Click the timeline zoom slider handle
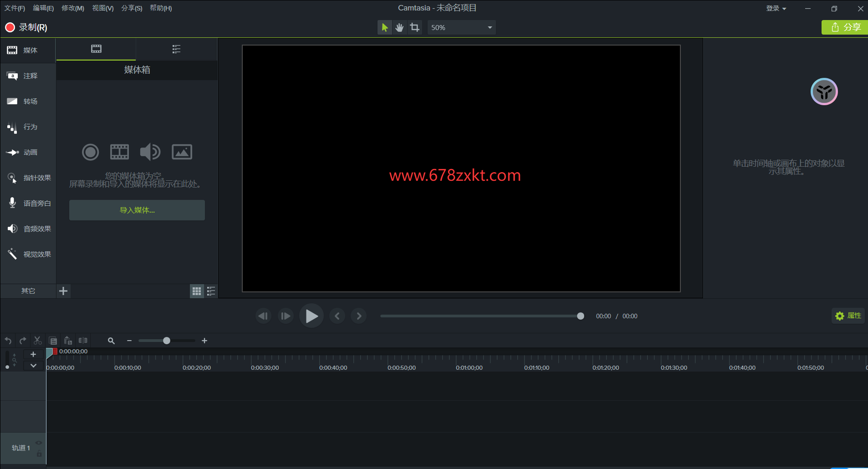868x469 pixels. coord(167,341)
